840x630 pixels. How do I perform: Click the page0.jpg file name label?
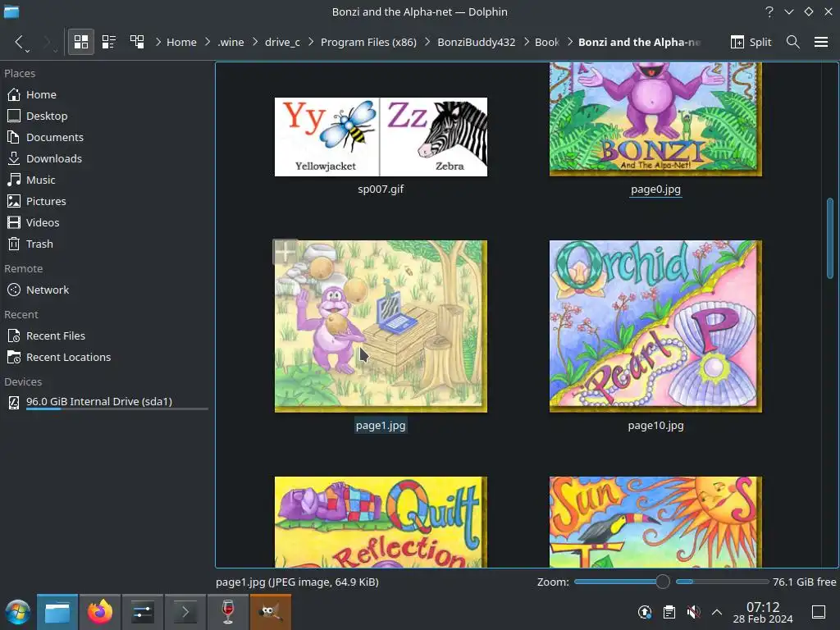click(655, 189)
